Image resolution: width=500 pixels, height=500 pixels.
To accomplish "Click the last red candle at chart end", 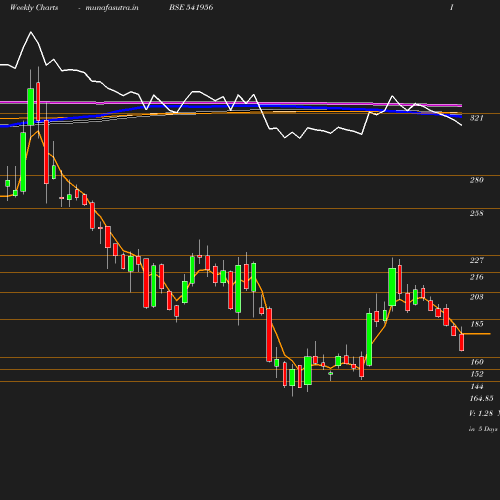I will tap(462, 342).
